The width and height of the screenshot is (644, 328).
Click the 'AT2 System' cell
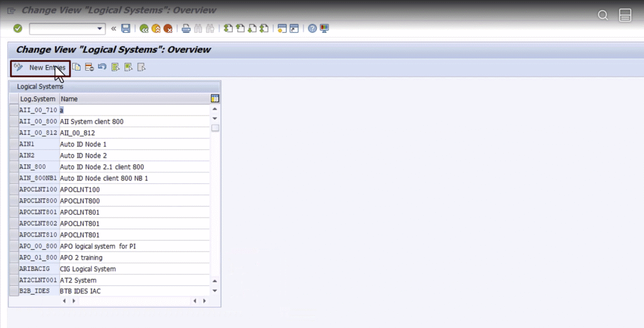135,280
